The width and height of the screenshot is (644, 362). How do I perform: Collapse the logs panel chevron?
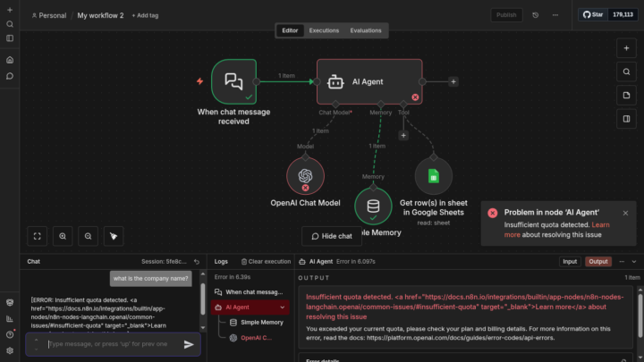coord(634,261)
